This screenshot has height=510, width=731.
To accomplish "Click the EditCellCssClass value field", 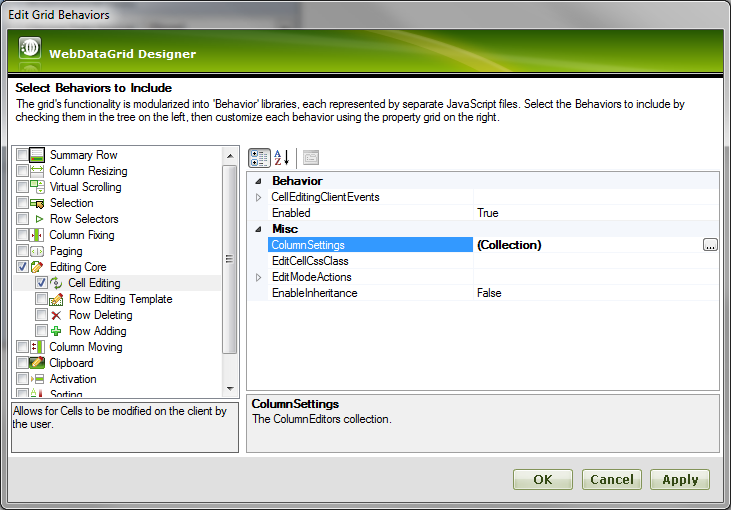I will coord(596,261).
